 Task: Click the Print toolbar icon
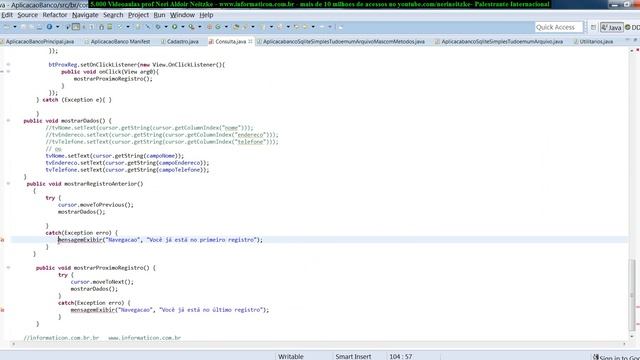(39, 27)
